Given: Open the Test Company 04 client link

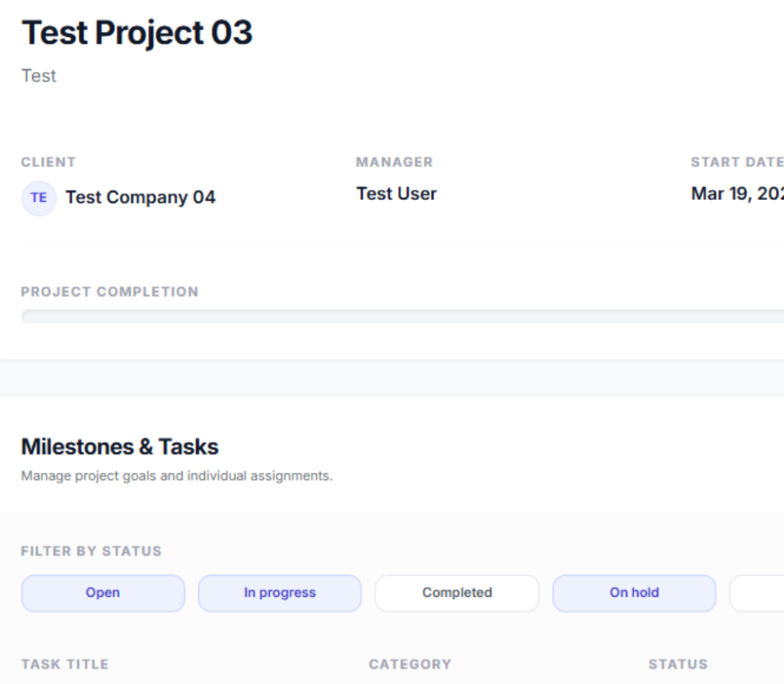Looking at the screenshot, I should [x=140, y=198].
